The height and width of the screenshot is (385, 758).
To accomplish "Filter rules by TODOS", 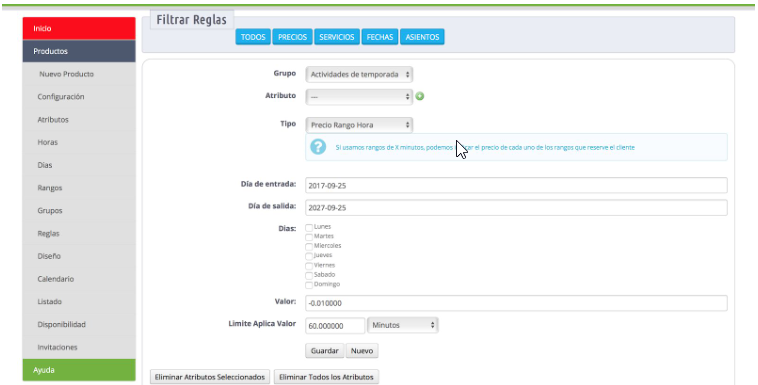I will coord(253,37).
